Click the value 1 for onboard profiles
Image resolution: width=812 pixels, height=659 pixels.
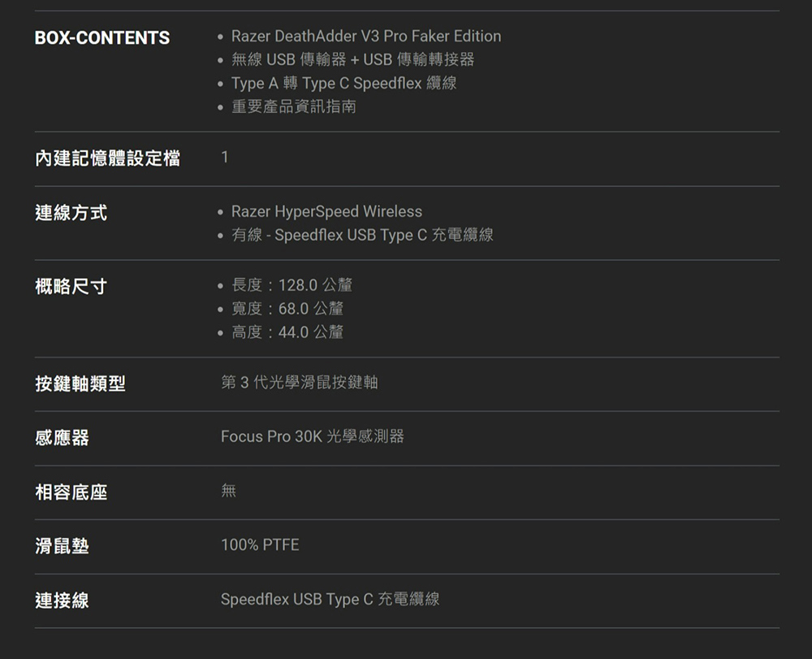pyautogui.click(x=225, y=157)
